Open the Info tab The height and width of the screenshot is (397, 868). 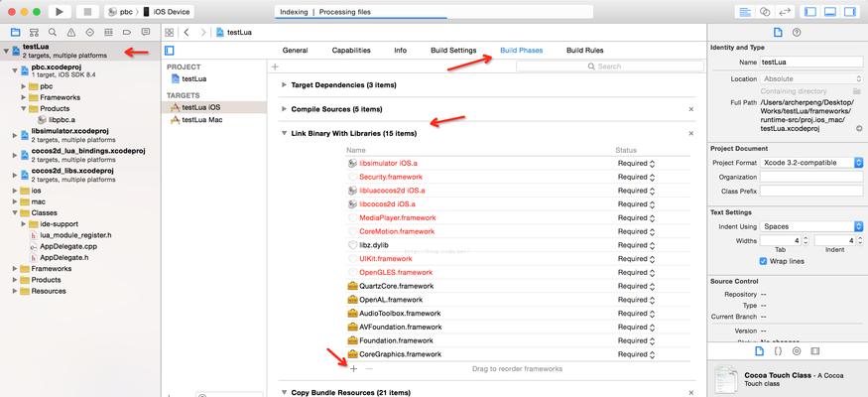(x=400, y=51)
